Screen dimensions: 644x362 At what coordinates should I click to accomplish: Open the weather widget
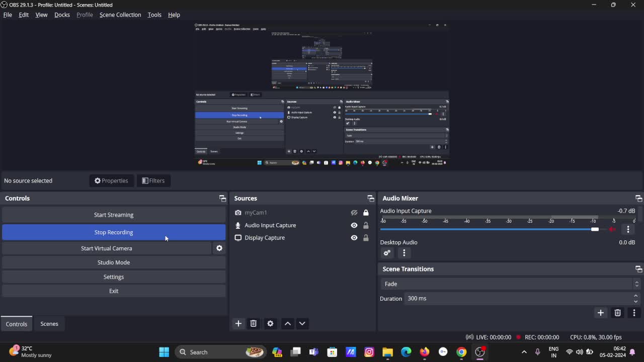pos(30,352)
